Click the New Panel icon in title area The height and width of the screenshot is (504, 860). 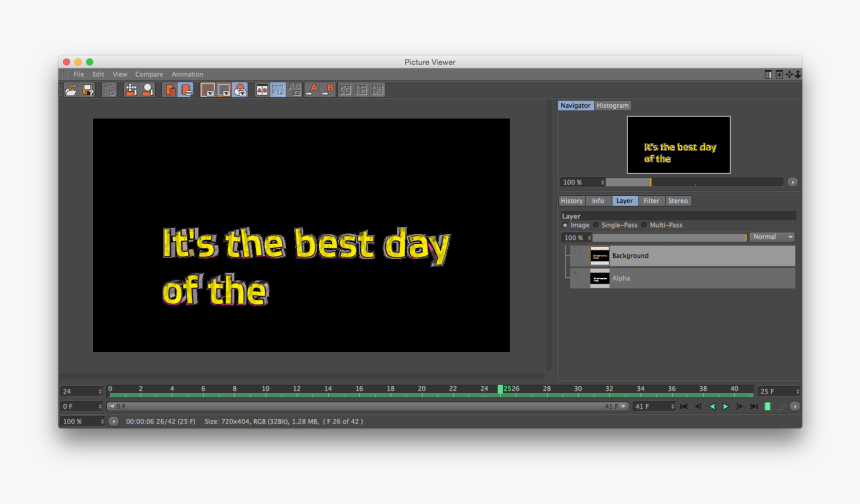(768, 75)
